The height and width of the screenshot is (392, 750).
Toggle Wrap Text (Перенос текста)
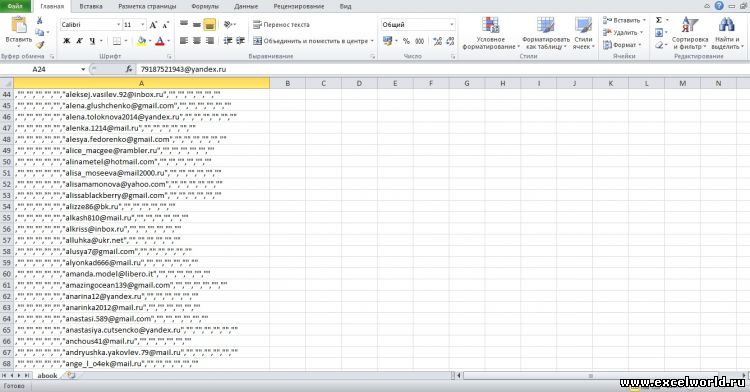point(281,25)
